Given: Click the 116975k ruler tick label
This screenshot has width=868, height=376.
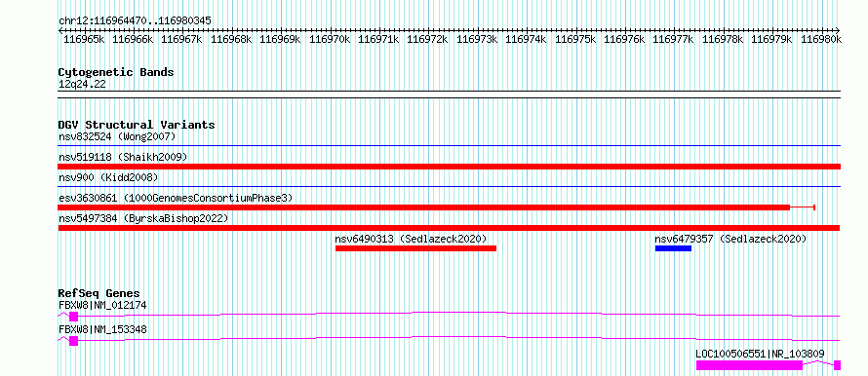Looking at the screenshot, I should coord(575,39).
